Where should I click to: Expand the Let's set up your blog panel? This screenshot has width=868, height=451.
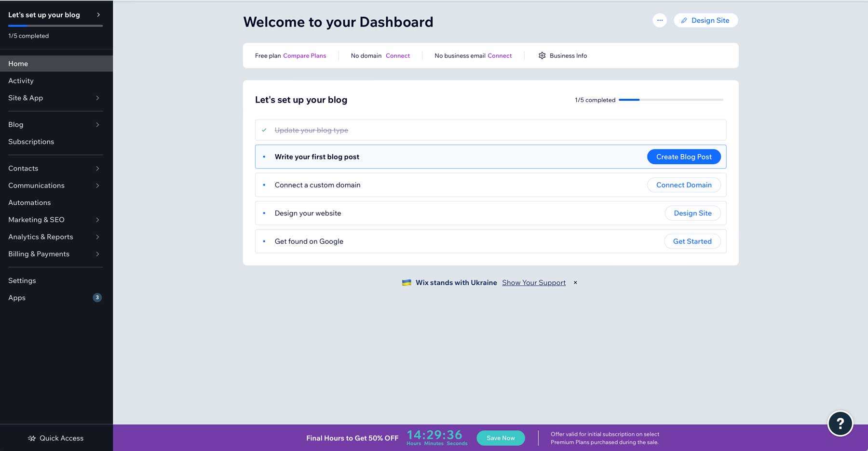coord(98,14)
